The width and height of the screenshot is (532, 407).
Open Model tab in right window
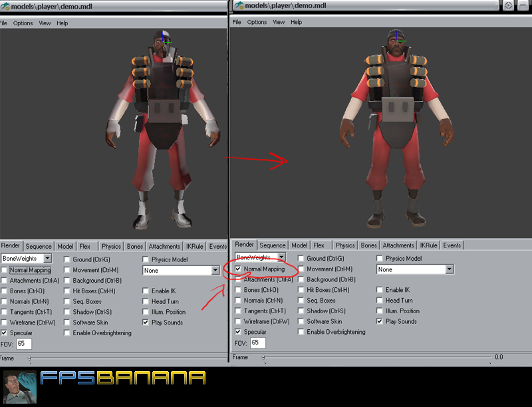299,245
